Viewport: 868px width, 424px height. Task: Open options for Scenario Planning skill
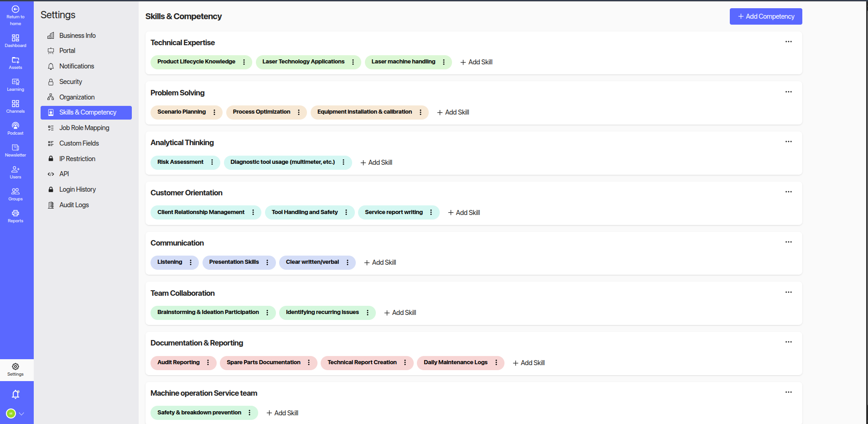pyautogui.click(x=214, y=112)
